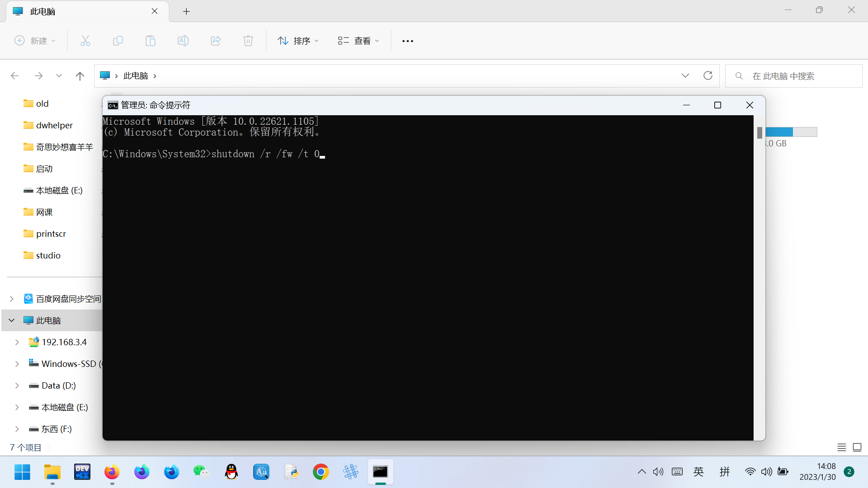Switch to large thumbnails view toggle

tap(857, 447)
